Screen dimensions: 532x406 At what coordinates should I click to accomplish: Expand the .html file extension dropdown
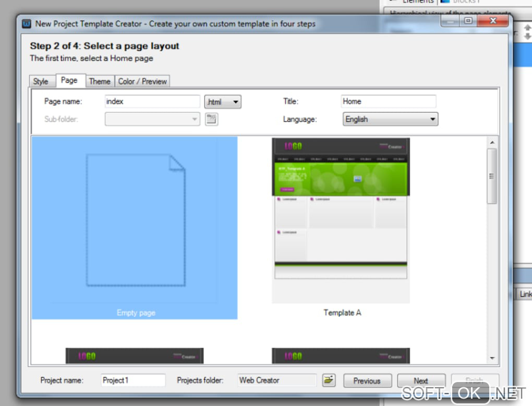coord(223,102)
